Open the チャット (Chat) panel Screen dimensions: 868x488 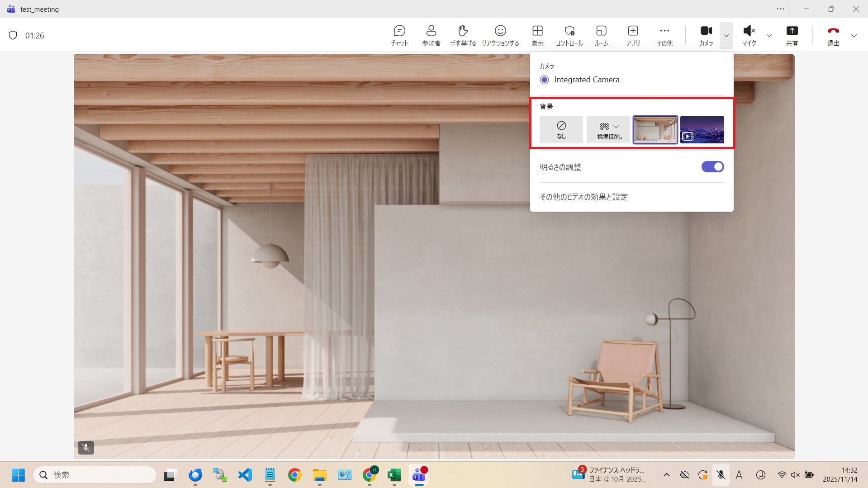[399, 35]
